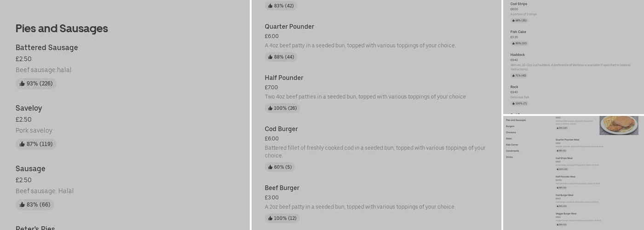
Task: Select Burgers in the category sidebar
Action: (510, 126)
